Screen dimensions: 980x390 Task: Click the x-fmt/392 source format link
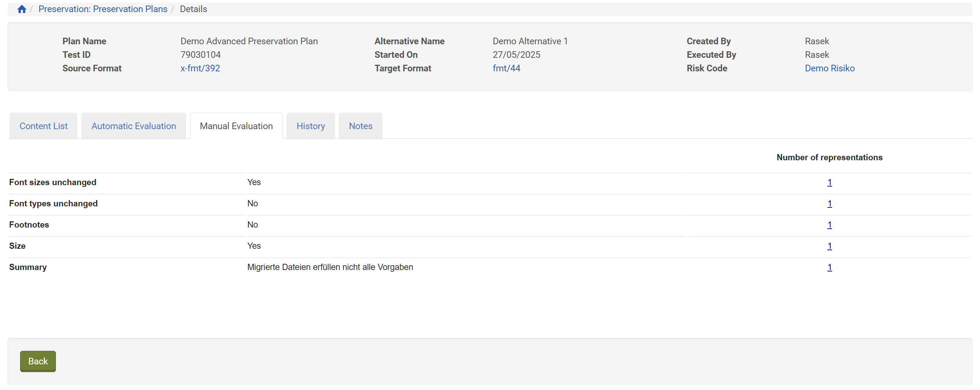[x=200, y=68]
